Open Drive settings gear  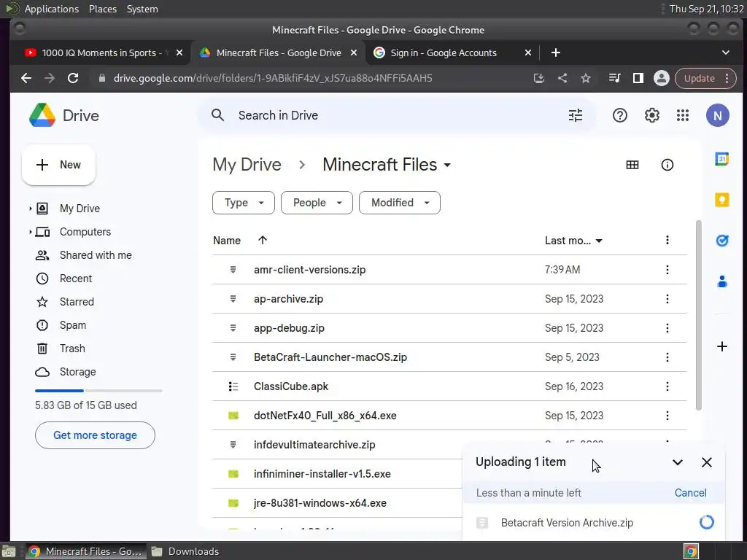tap(651, 115)
